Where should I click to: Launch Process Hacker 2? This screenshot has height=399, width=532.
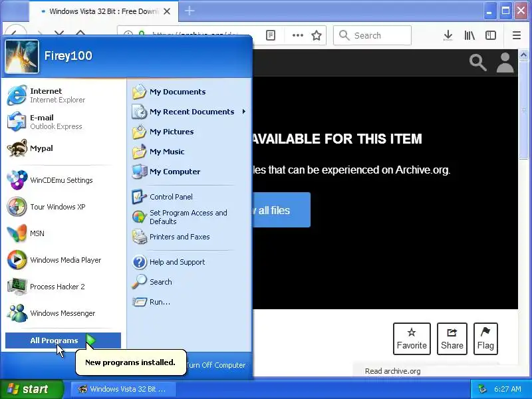tap(64, 287)
